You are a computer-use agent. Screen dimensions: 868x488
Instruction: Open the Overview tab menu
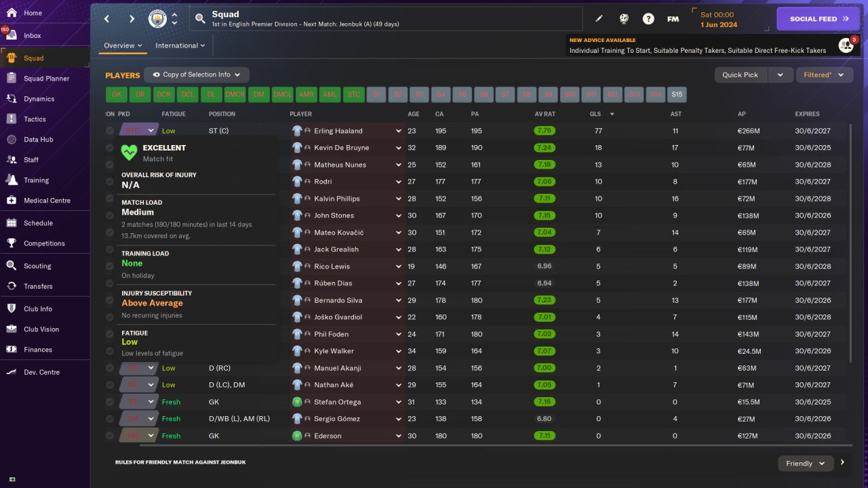pyautogui.click(x=123, y=45)
